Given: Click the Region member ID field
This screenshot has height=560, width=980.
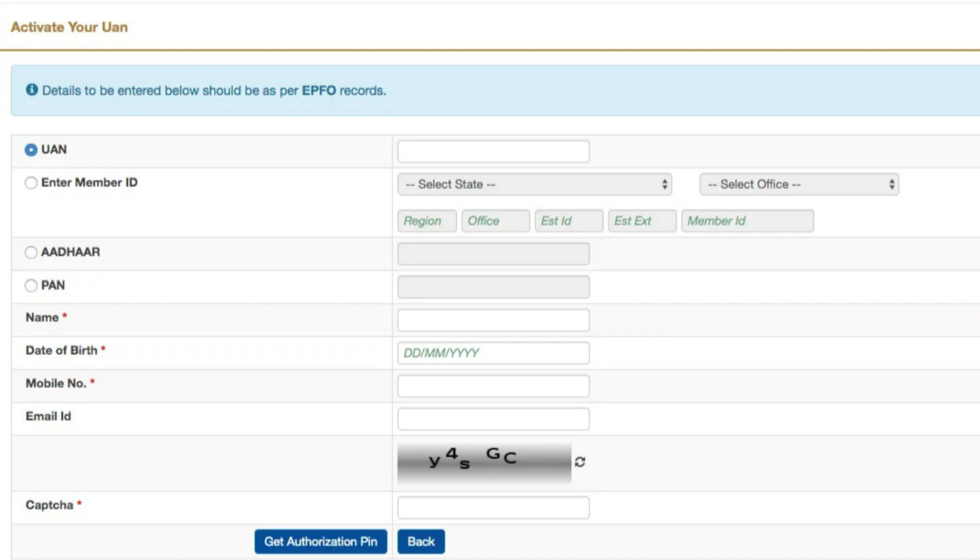Looking at the screenshot, I should tap(426, 221).
